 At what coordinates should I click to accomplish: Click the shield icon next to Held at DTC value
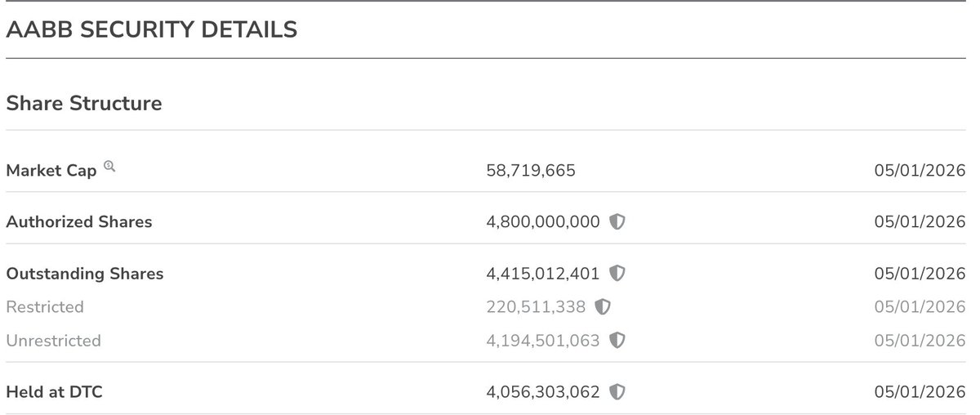click(x=618, y=392)
